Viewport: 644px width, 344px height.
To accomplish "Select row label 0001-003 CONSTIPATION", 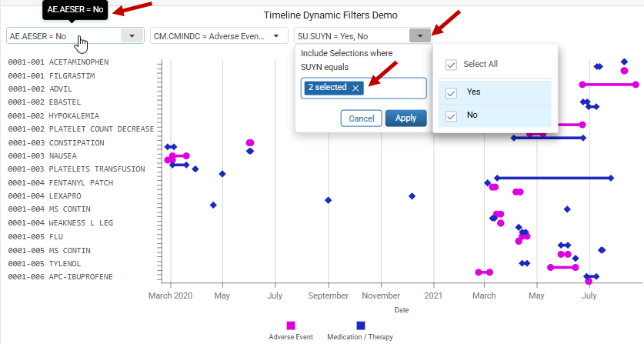I will [56, 142].
